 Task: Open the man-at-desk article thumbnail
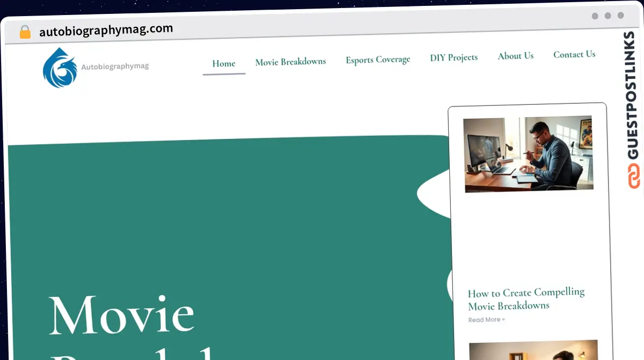pos(529,154)
